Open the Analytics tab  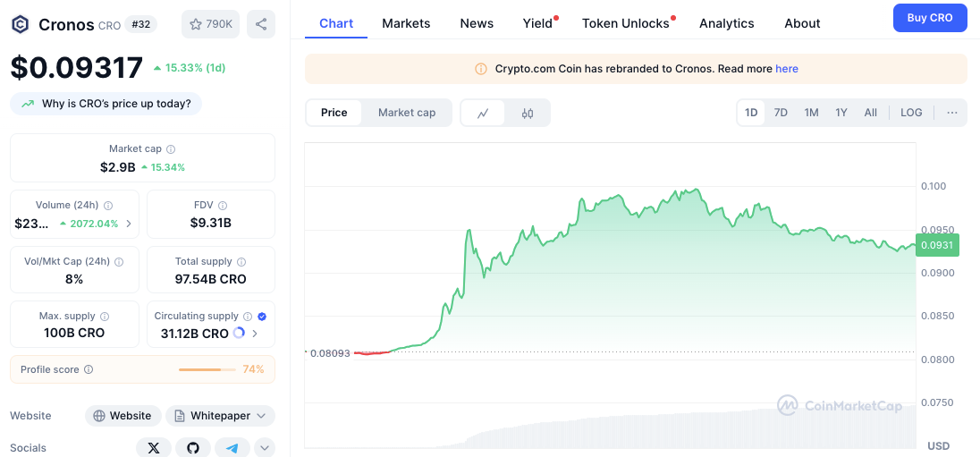pos(727,23)
